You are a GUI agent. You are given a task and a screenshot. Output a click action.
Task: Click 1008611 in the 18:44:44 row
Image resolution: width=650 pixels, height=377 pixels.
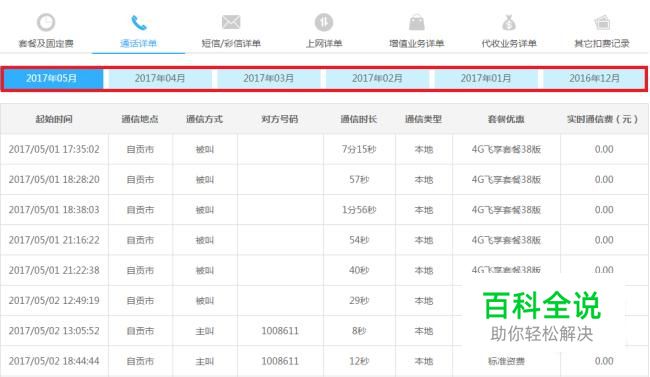coord(280,361)
